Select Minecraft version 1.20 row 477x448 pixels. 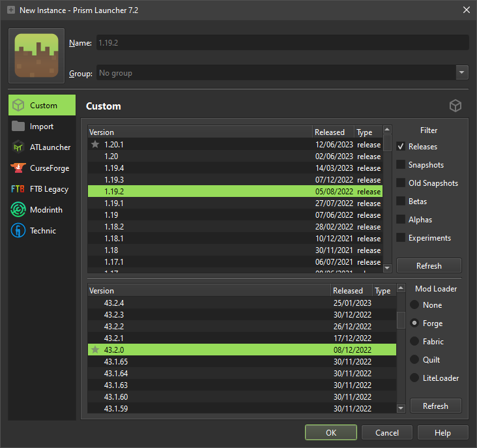(235, 156)
